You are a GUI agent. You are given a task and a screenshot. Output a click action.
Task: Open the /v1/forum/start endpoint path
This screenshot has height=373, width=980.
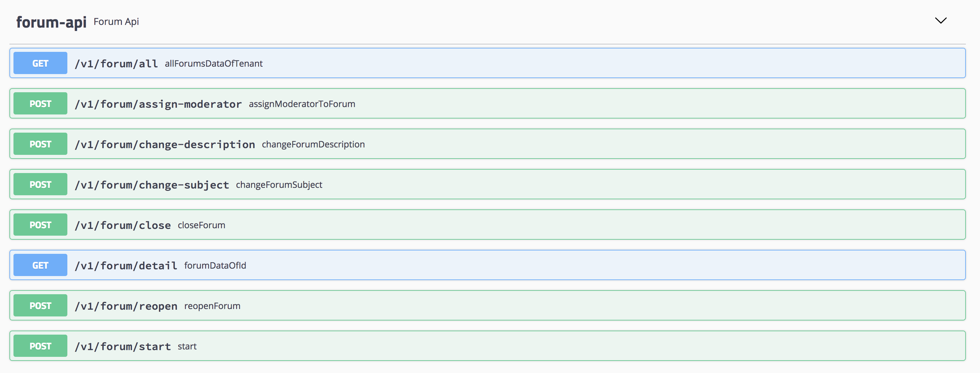click(x=123, y=346)
